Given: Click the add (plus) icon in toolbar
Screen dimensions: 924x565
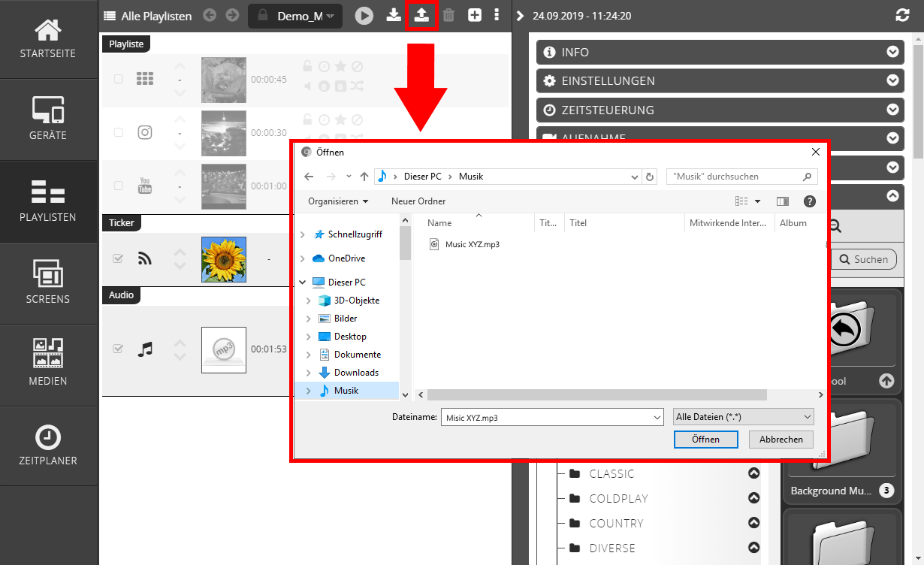Looking at the screenshot, I should 475,15.
